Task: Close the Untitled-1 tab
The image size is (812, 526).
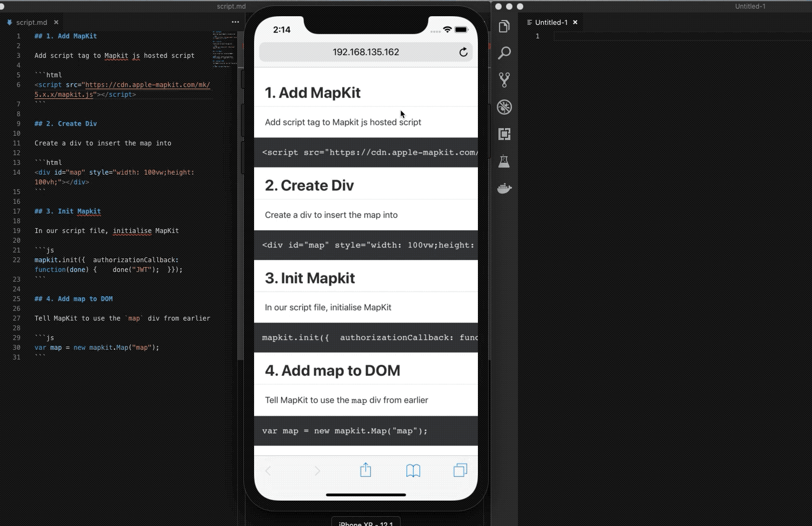Action: 575,22
